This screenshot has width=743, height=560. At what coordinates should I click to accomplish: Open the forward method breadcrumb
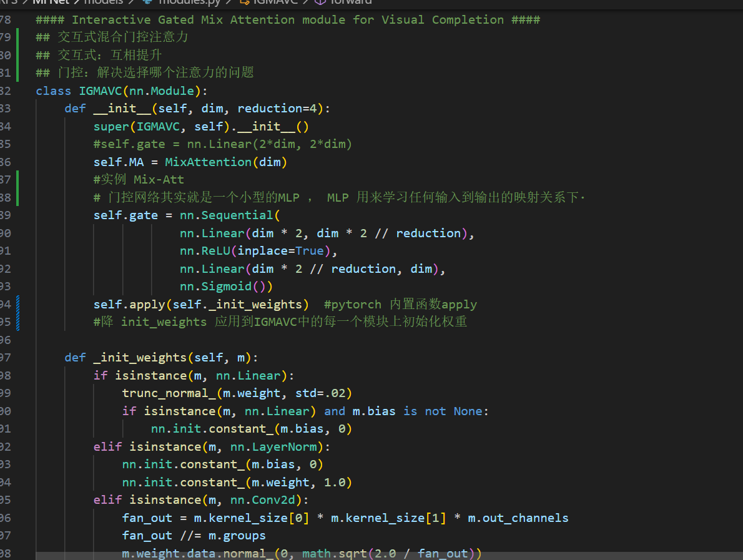344,2
